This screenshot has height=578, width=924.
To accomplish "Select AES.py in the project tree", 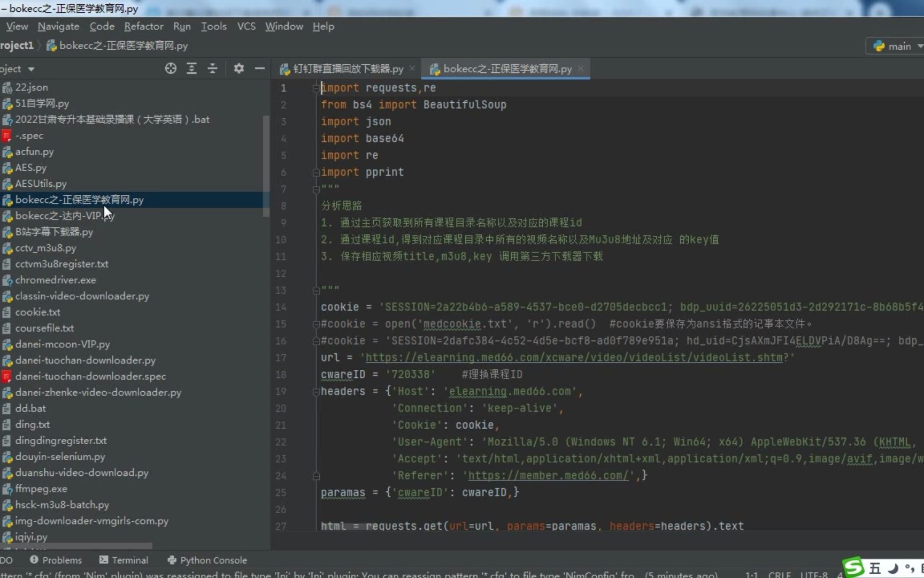I will (x=30, y=168).
